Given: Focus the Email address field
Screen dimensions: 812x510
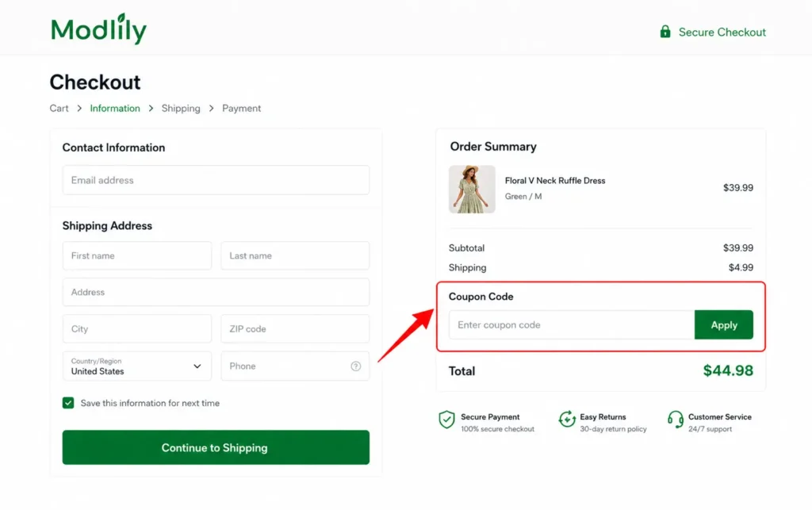Looking at the screenshot, I should (216, 180).
